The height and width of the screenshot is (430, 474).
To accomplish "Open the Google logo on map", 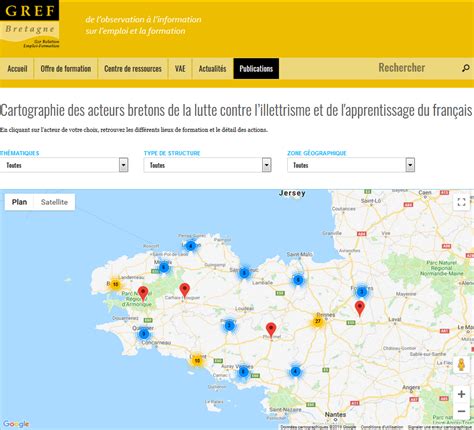I will pos(16,424).
